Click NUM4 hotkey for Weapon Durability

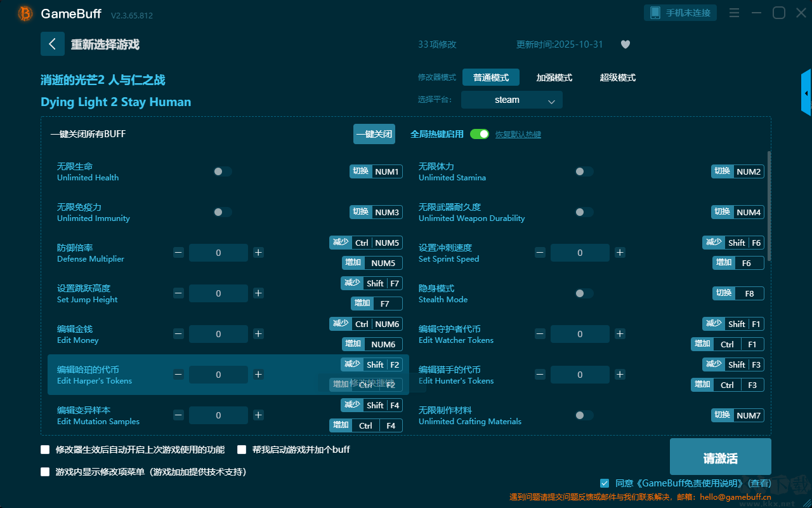pos(738,212)
